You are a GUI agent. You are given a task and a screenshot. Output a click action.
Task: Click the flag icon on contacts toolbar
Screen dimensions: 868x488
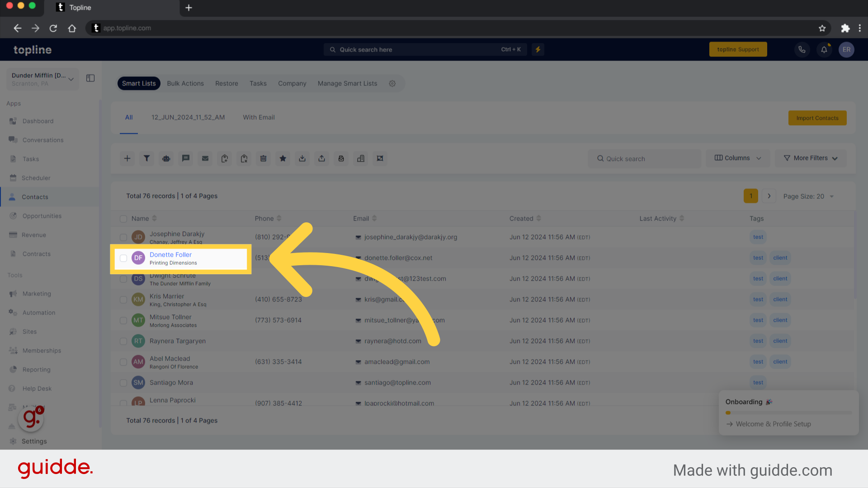pyautogui.click(x=185, y=158)
